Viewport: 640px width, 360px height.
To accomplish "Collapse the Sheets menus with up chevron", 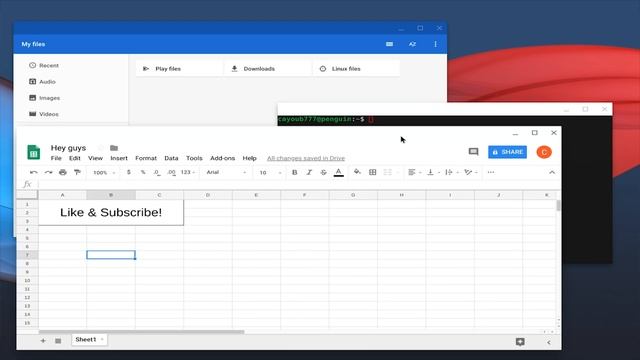I will click(552, 172).
